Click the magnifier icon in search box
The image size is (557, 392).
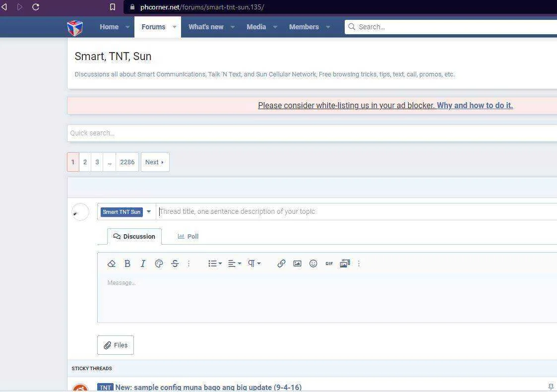(x=351, y=27)
